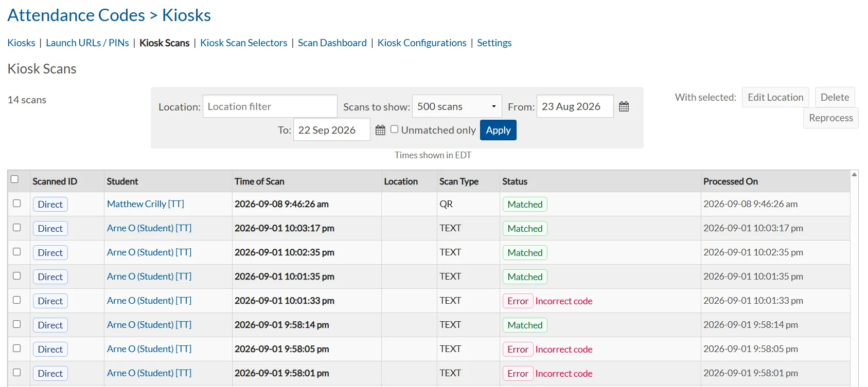Click the Status column header
Viewport: 868px width, 387px height.
coord(515,181)
